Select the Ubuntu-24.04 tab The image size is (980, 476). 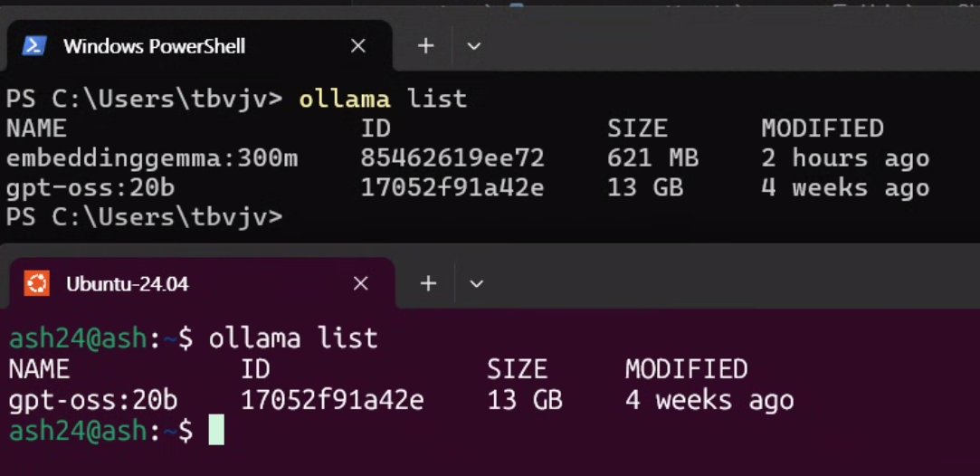(x=128, y=284)
